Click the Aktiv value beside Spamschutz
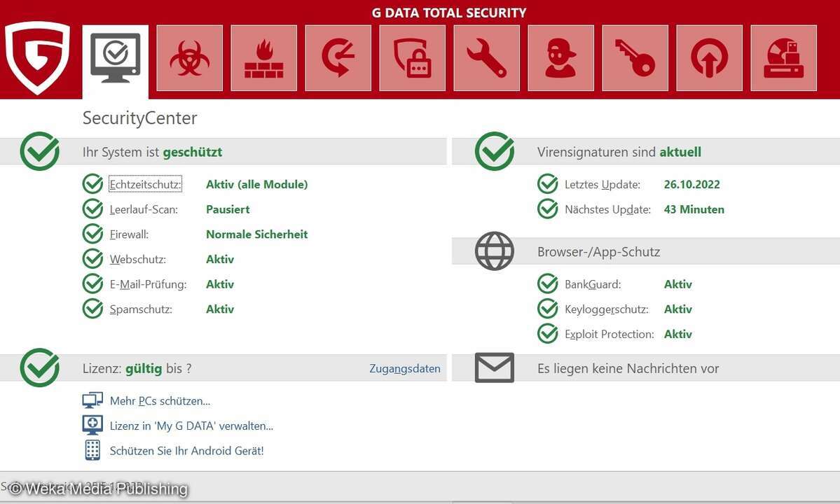The width and height of the screenshot is (840, 504). tap(220, 309)
